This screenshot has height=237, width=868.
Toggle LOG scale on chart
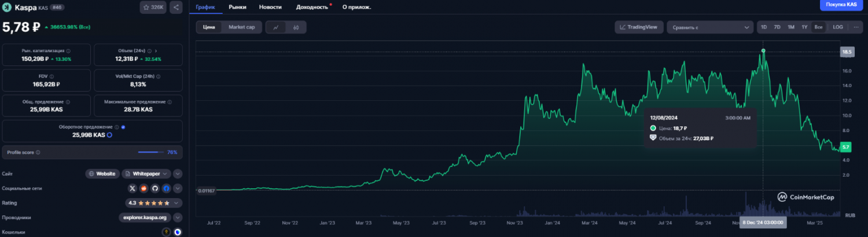coord(837,27)
